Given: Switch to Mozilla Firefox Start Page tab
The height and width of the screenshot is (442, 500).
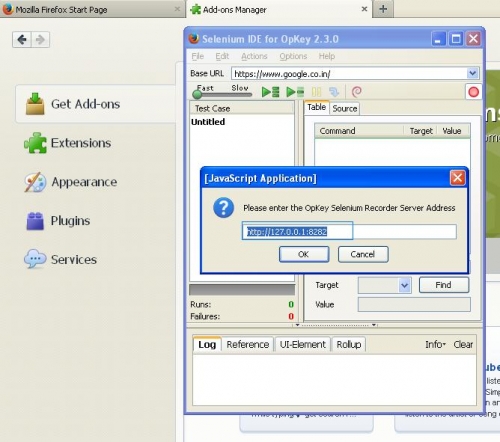Looking at the screenshot, I should pyautogui.click(x=91, y=9).
